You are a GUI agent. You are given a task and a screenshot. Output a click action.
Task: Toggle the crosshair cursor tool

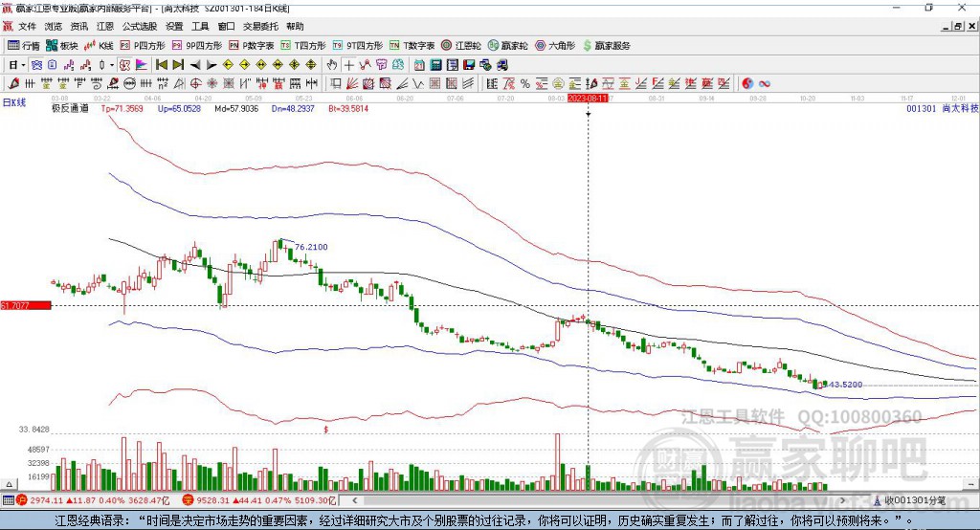click(349, 65)
